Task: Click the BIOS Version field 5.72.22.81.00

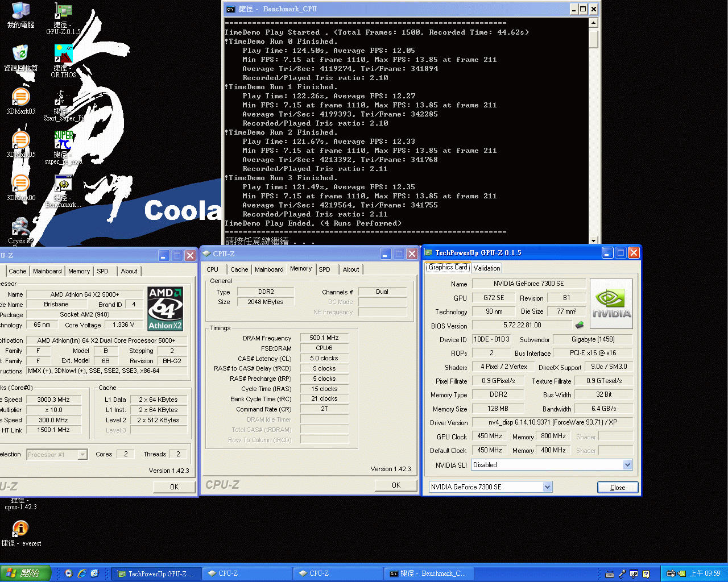Action: (522, 325)
